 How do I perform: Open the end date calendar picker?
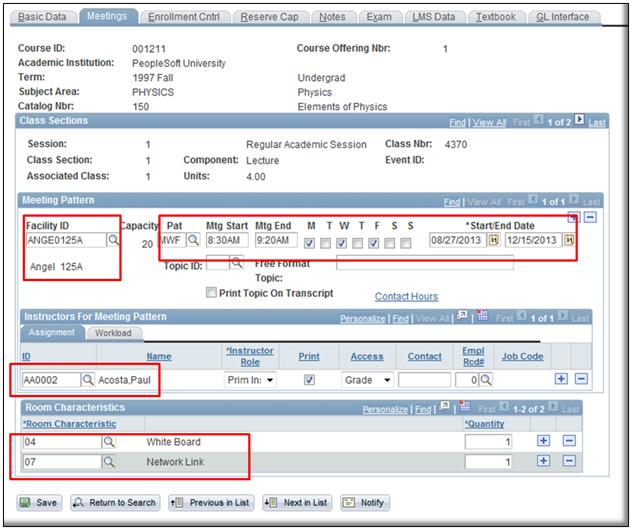click(568, 240)
